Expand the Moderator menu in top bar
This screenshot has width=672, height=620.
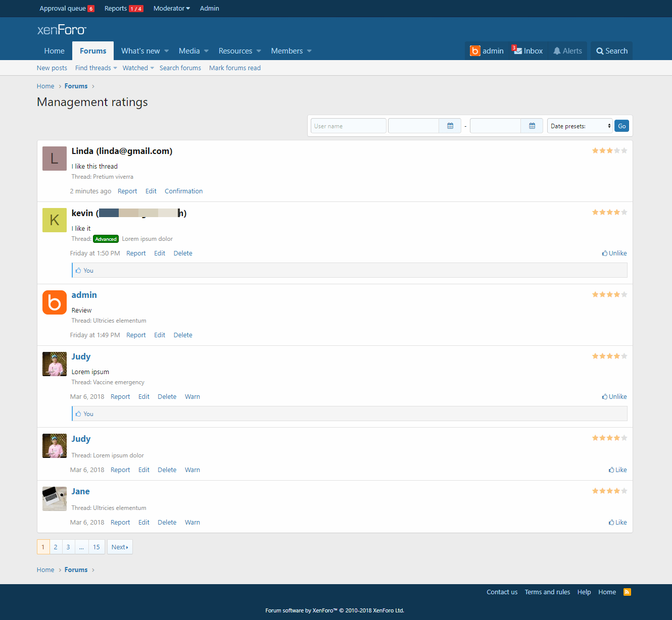point(172,9)
